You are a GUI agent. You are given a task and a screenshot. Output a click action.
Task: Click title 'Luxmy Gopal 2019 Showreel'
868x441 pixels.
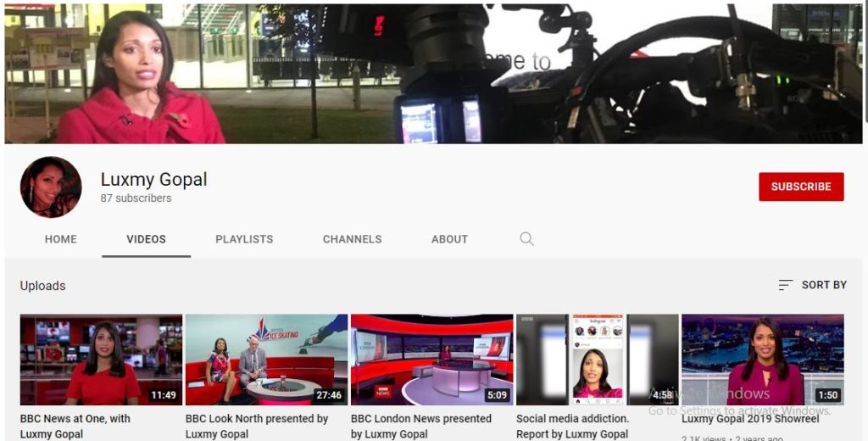point(750,419)
